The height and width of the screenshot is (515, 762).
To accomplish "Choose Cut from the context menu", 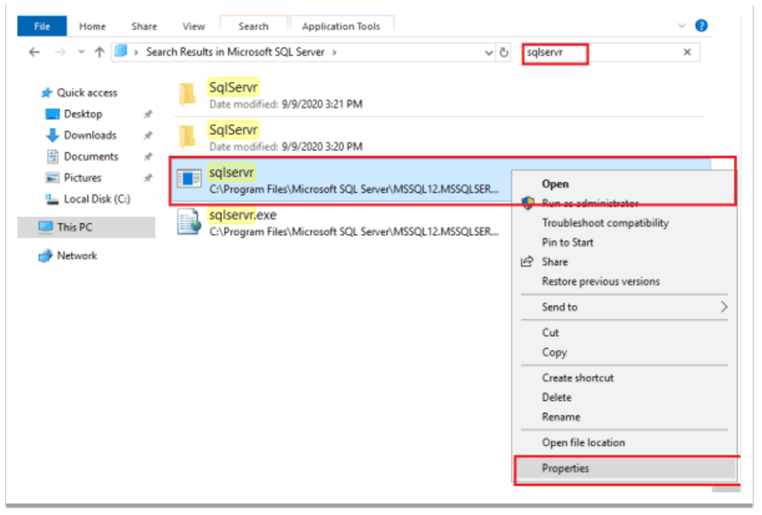I will [550, 333].
